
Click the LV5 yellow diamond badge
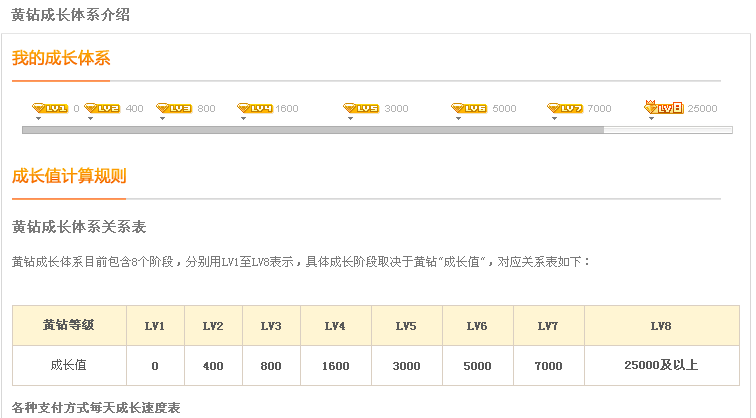pos(361,108)
